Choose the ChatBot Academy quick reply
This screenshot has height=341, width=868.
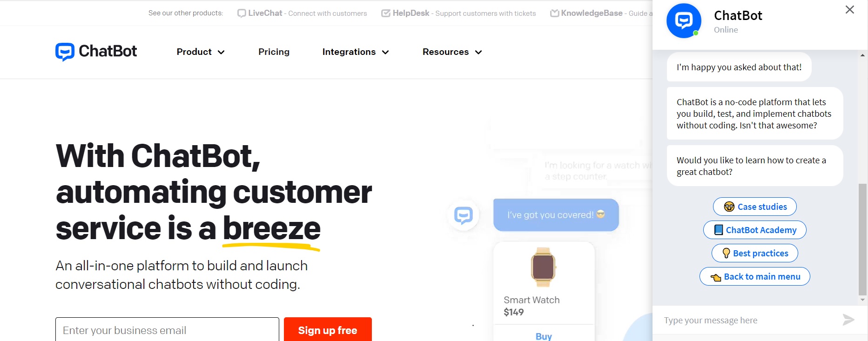pyautogui.click(x=754, y=230)
